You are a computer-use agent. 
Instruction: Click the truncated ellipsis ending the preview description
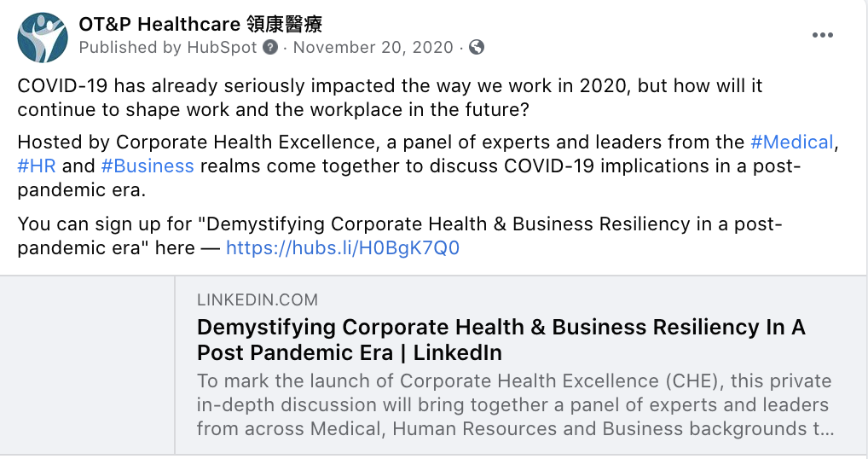point(825,430)
